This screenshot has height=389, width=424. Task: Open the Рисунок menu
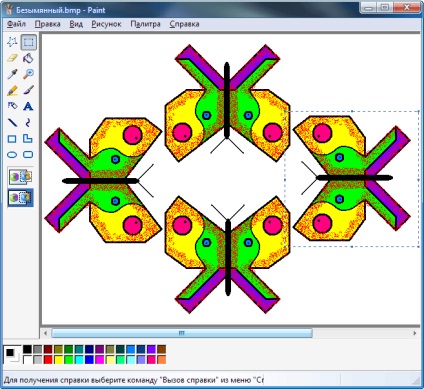pos(106,24)
